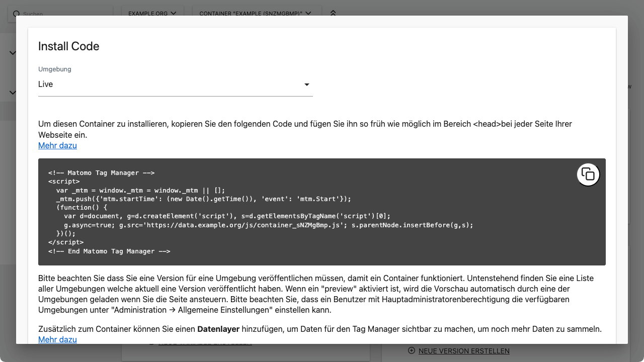The height and width of the screenshot is (362, 644).
Task: Click the "Umgebung" field label
Action: pyautogui.click(x=55, y=69)
